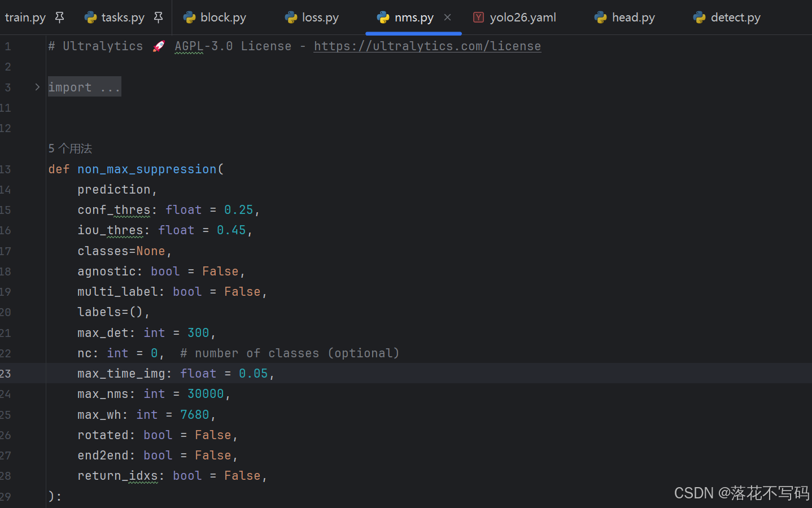Image resolution: width=812 pixels, height=508 pixels.
Task: Place cursor on the max_time_img parameter
Action: (x=121, y=374)
